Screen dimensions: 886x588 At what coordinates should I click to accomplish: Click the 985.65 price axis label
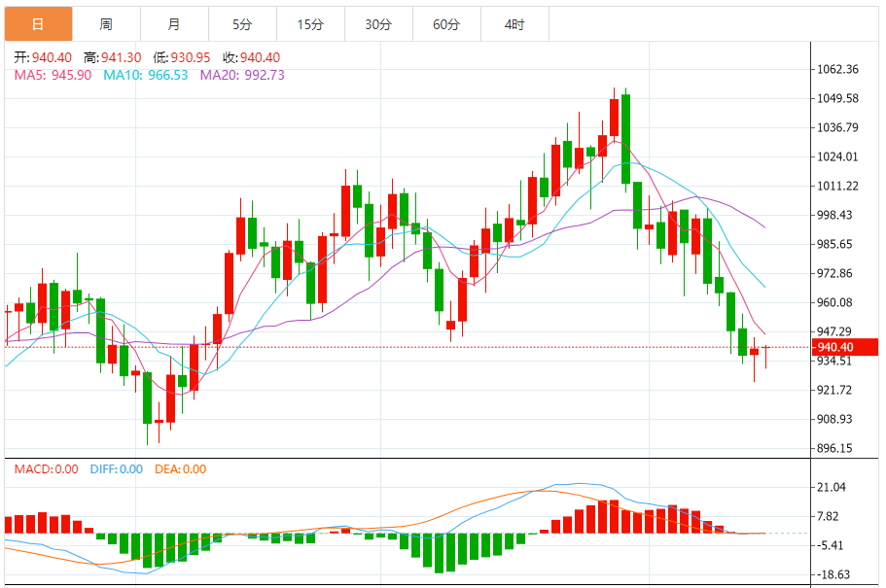coord(834,245)
